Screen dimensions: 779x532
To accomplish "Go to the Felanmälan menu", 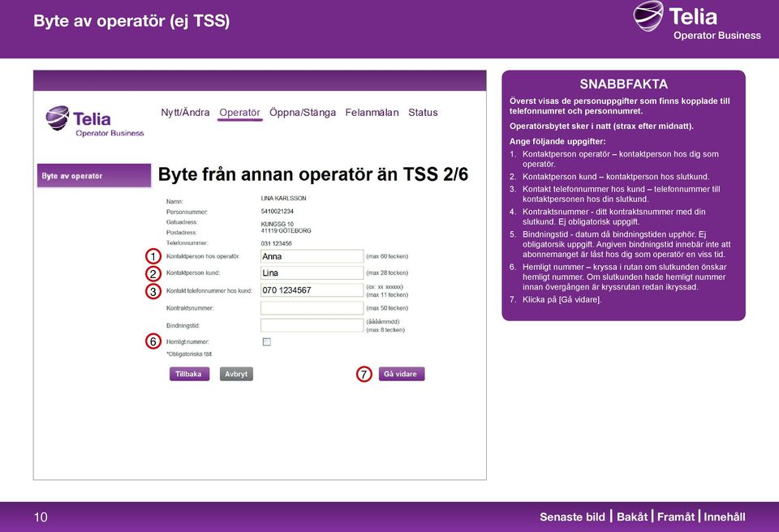I will [x=372, y=112].
